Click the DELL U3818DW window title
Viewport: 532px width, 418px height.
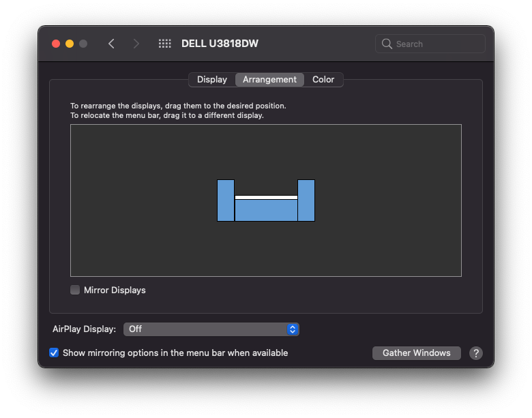[x=220, y=44]
